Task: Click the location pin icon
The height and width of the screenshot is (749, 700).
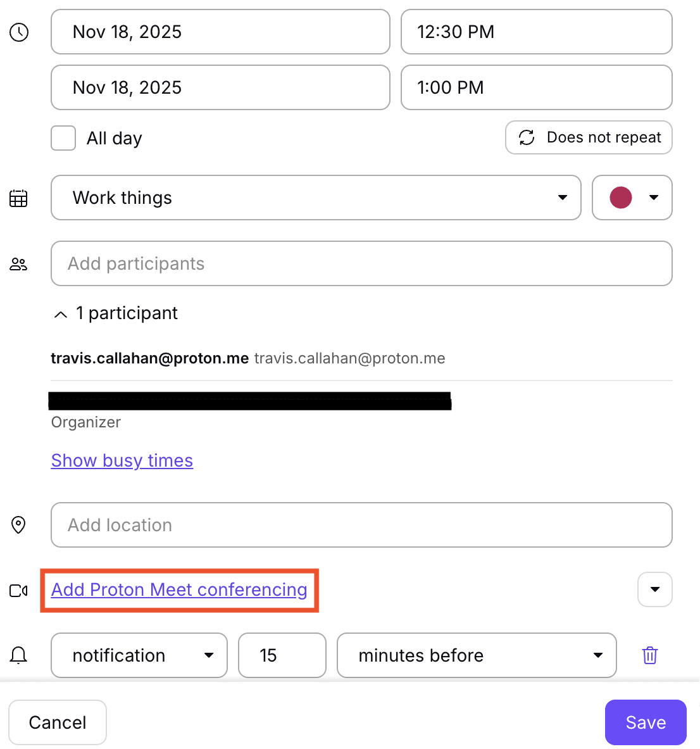Action: pos(18,525)
